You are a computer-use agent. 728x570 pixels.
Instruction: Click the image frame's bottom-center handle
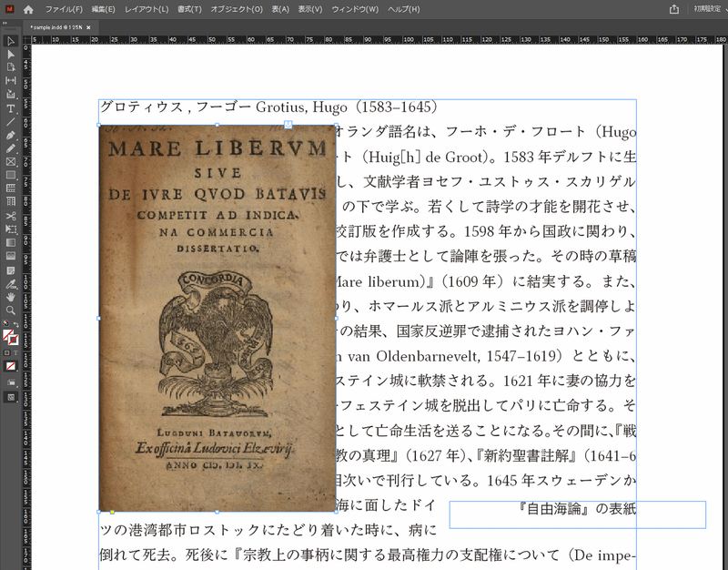click(217, 512)
